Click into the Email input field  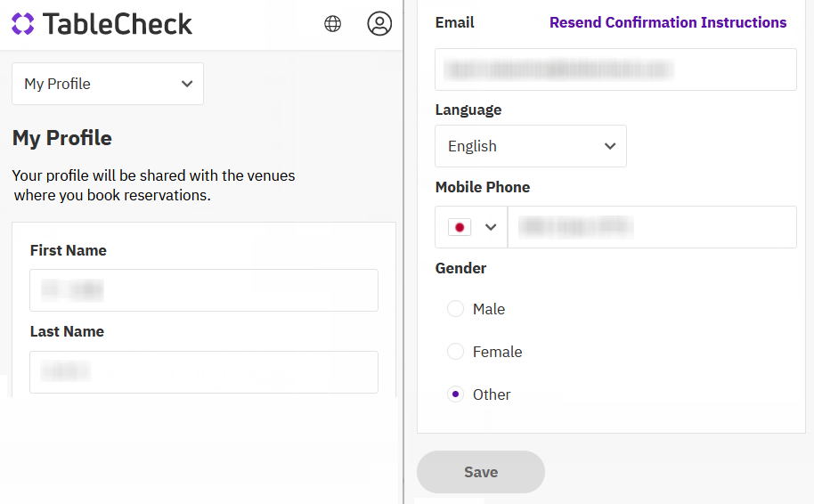[615, 69]
